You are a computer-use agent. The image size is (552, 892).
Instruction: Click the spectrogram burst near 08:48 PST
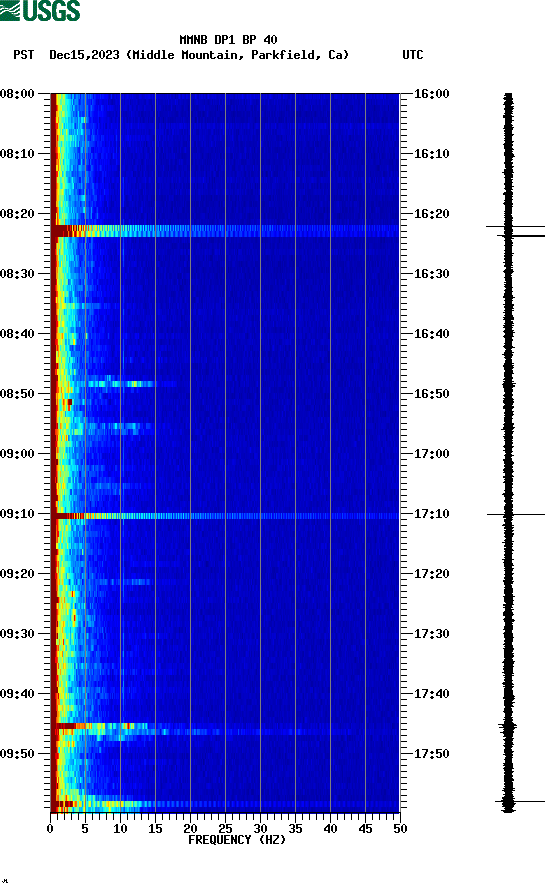(x=120, y=383)
